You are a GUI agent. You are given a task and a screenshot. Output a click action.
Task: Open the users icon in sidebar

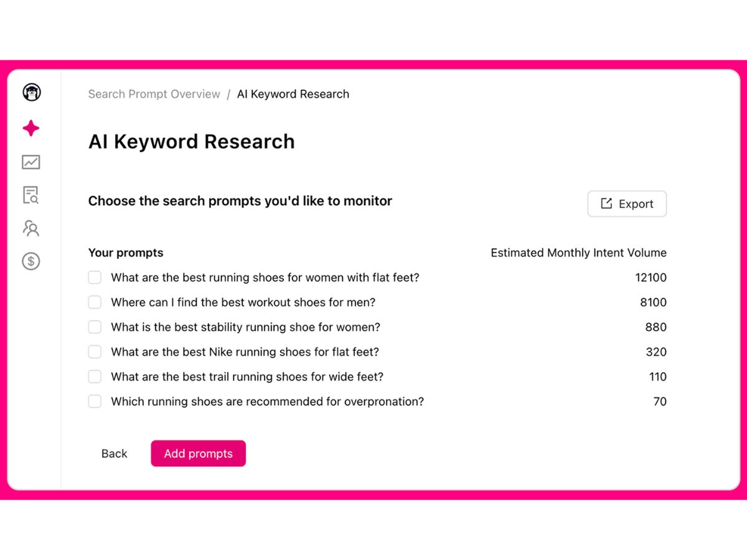tap(31, 228)
